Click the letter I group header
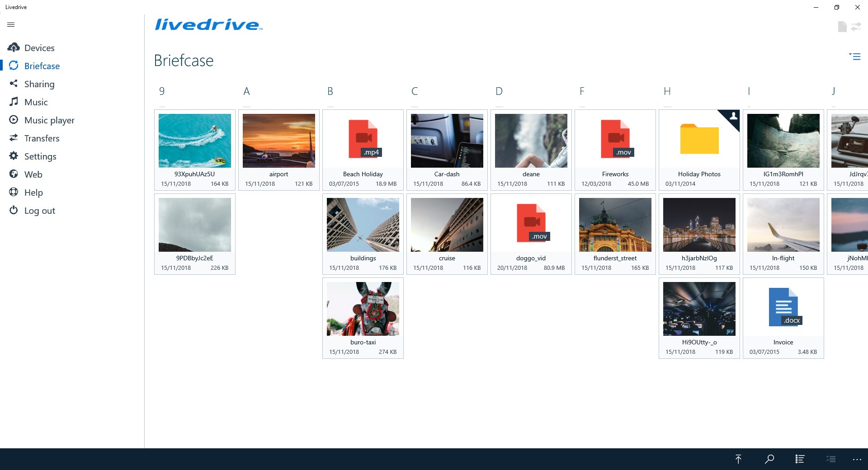868x470 pixels. click(x=749, y=91)
